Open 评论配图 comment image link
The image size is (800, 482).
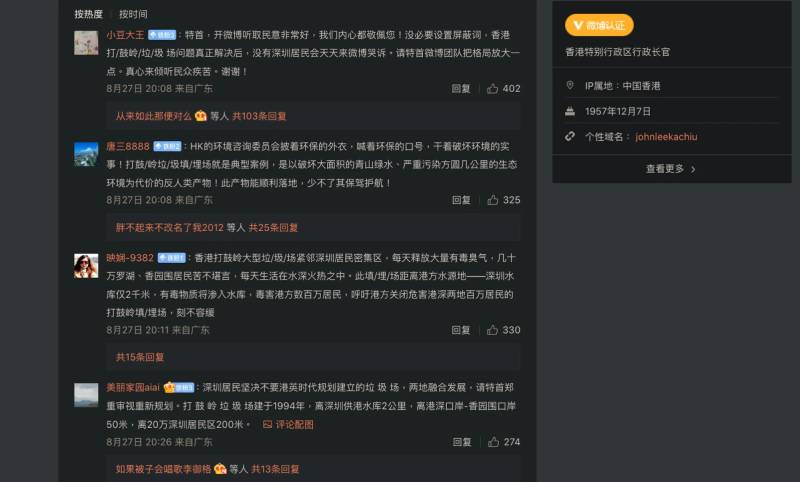[288, 424]
